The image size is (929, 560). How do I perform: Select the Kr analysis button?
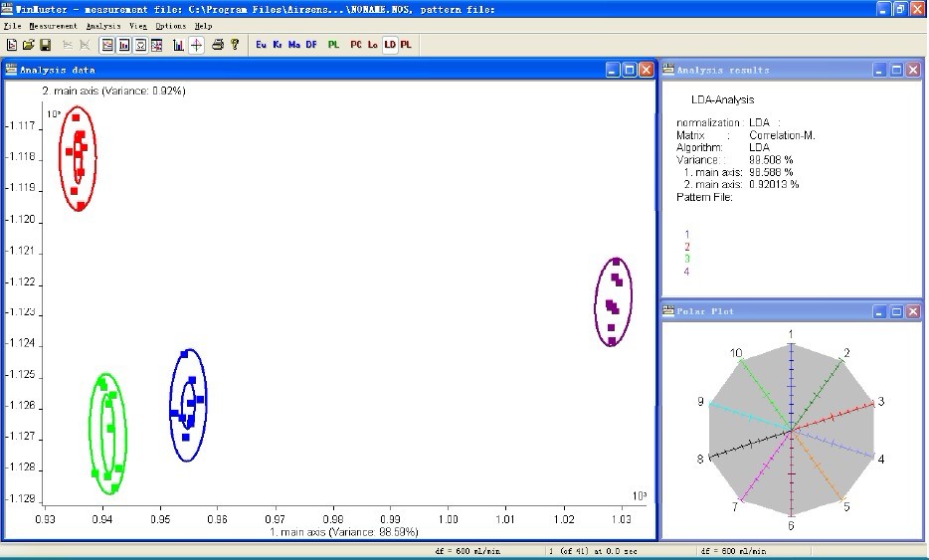point(278,45)
